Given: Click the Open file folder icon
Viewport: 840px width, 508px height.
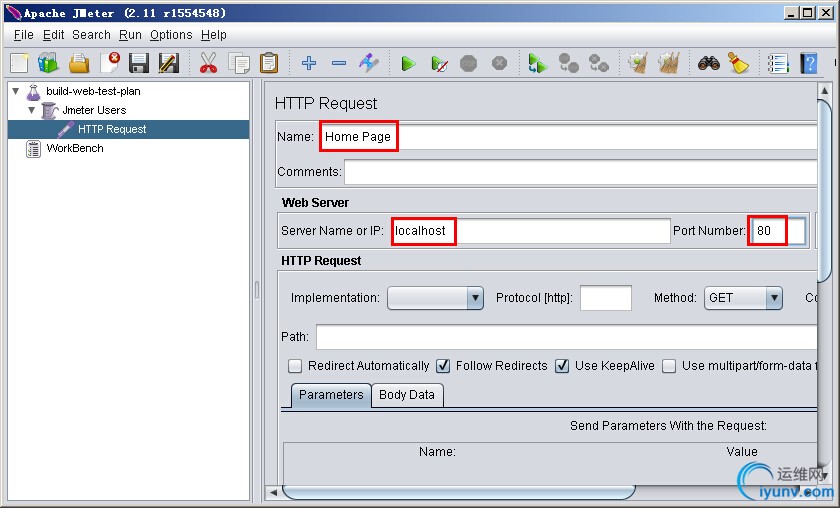Looking at the screenshot, I should coord(79,63).
